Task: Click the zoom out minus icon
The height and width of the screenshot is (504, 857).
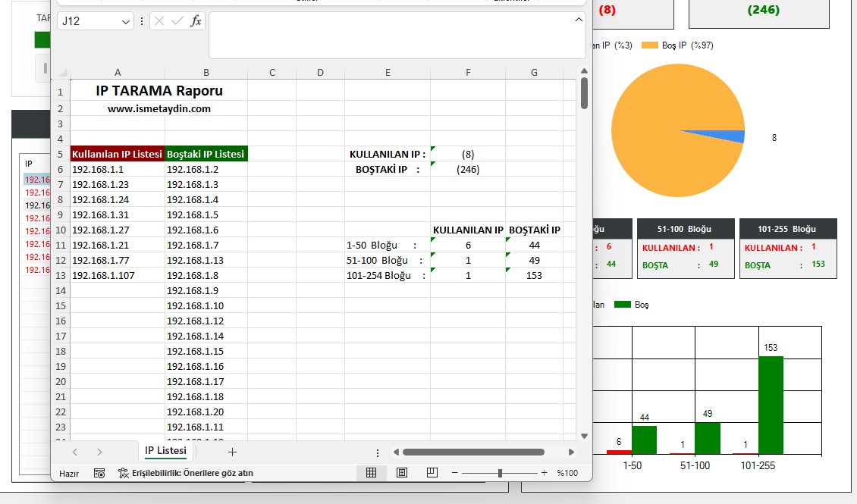Action: tap(455, 473)
